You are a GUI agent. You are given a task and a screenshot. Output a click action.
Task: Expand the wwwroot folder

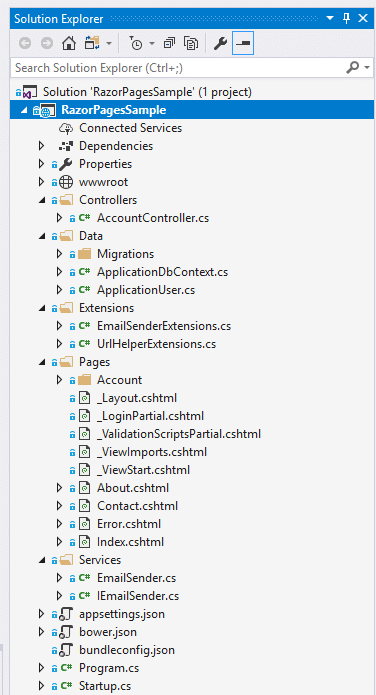(x=41, y=182)
